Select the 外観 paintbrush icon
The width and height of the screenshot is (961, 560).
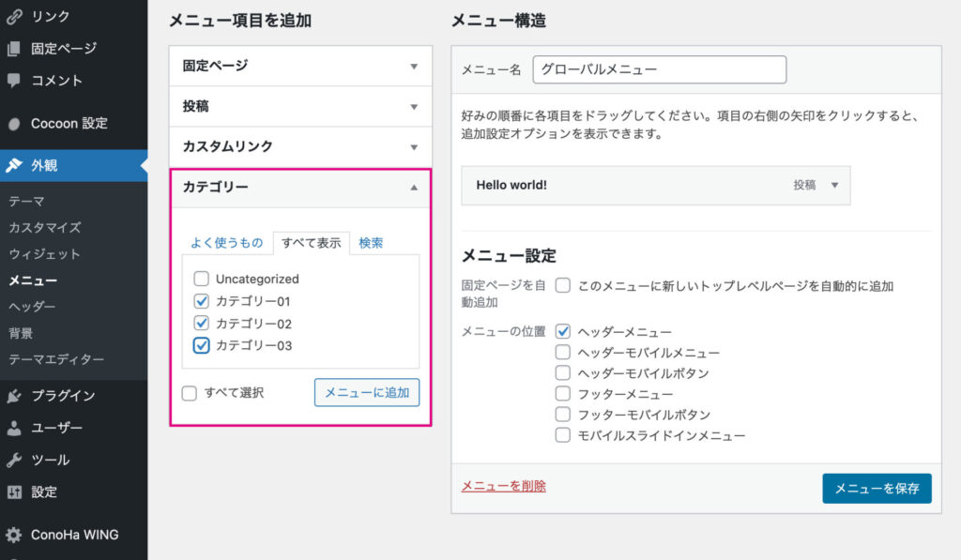coord(14,165)
